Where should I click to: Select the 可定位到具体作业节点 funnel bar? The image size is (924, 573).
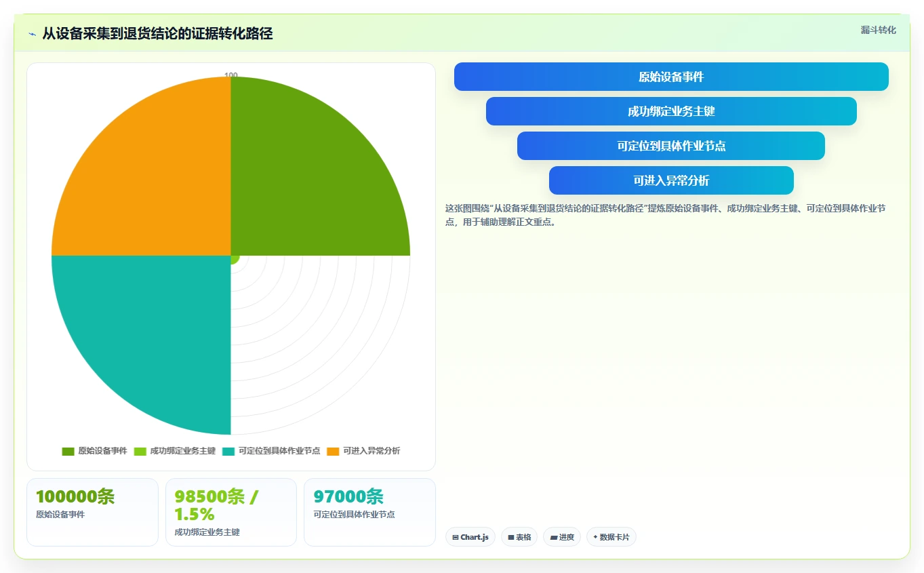tap(671, 146)
